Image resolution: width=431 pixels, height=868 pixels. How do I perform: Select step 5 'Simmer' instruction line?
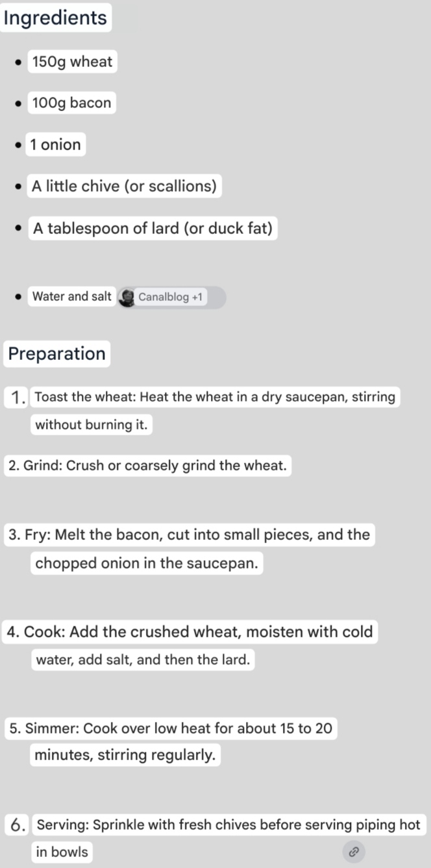(171, 728)
